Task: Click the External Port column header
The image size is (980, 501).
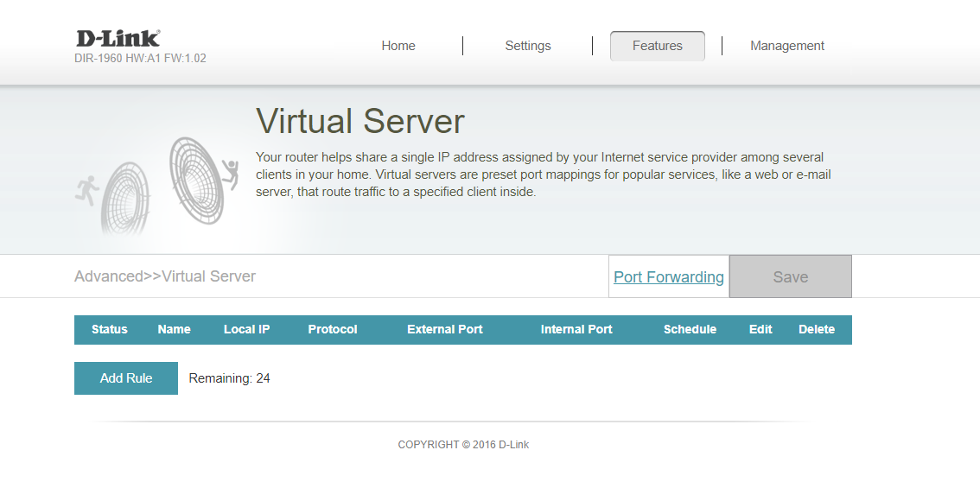Action: point(445,329)
